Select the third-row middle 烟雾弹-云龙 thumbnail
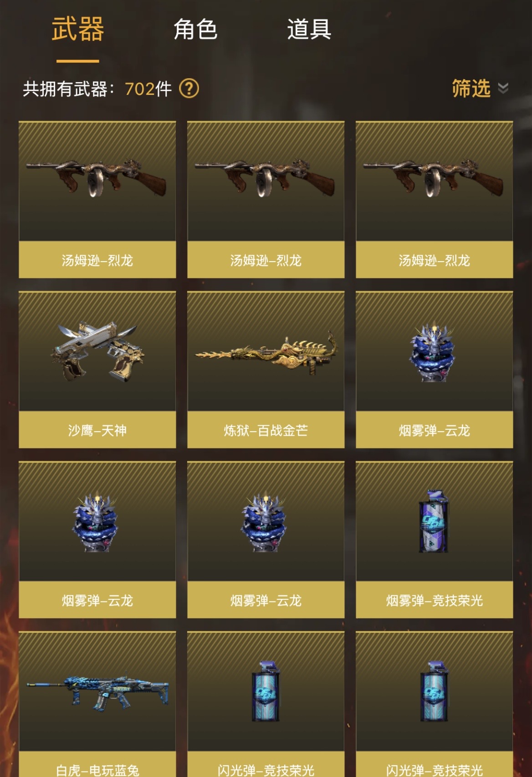 (265, 522)
